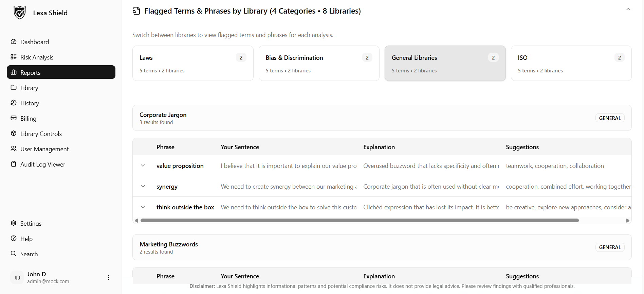Click the Laws count badge 2
The width and height of the screenshot is (644, 294).
241,57
